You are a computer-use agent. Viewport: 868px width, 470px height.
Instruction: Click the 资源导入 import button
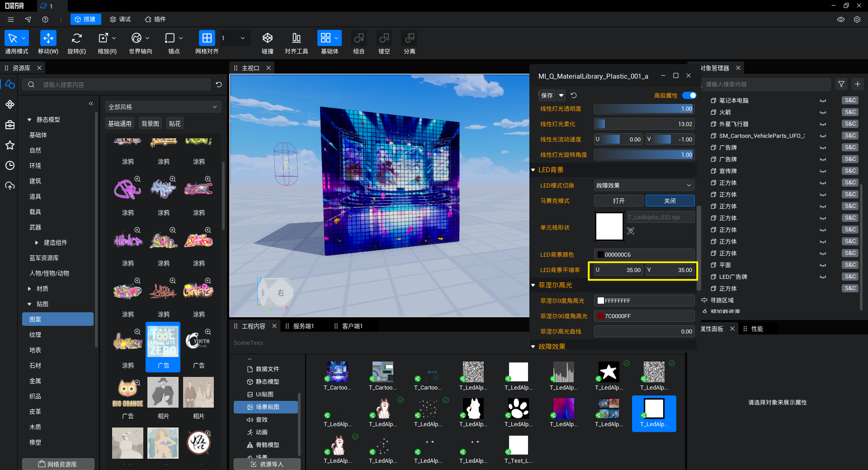tap(267, 464)
